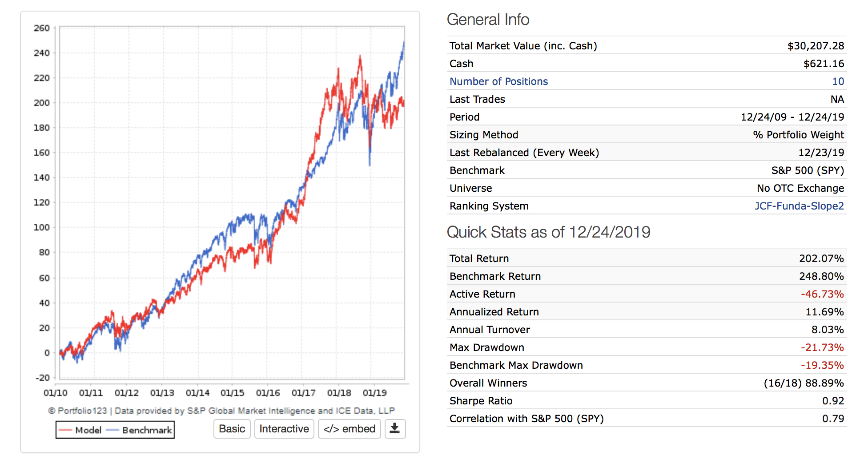
Task: Toggle the Benchmark series legend label
Action: coord(147,430)
